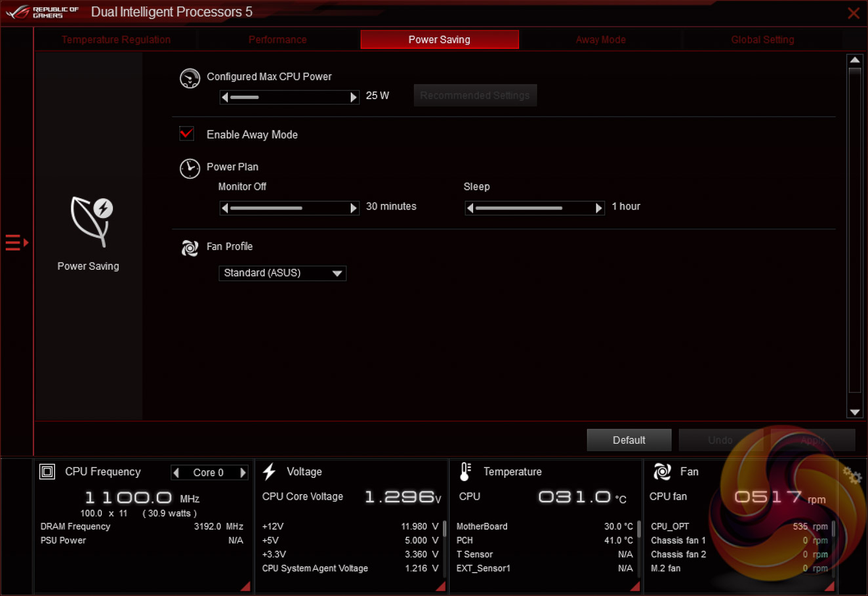Select the Power Saving tab
Screen dimensions: 868x596
(440, 39)
